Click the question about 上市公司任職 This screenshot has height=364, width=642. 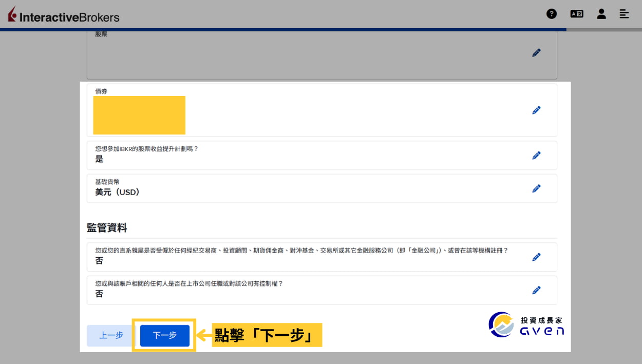[189, 283]
